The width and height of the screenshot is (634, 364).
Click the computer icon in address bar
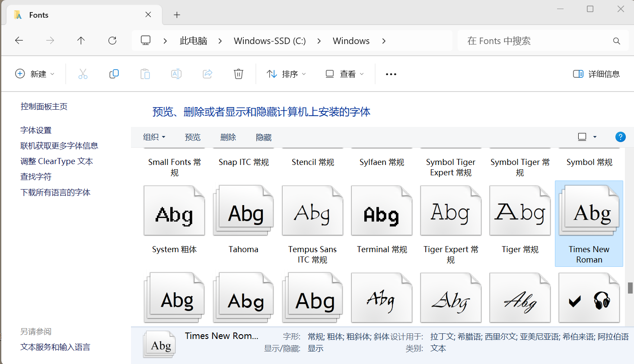pos(146,41)
